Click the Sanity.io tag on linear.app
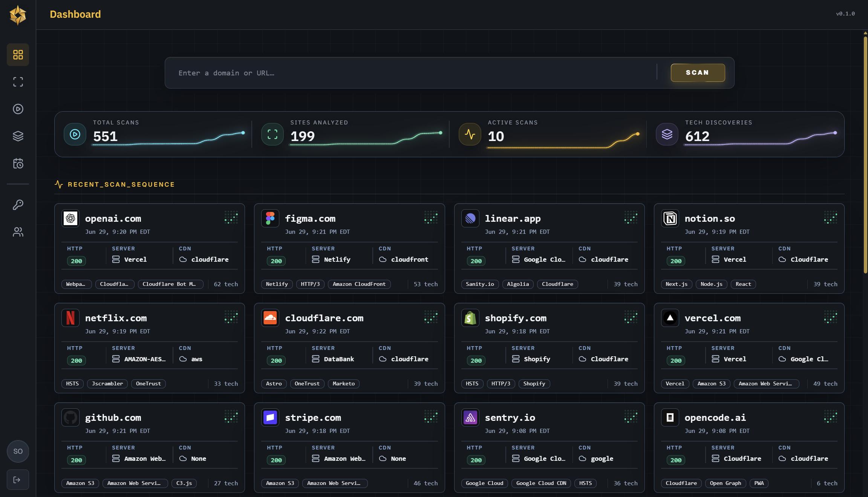This screenshot has height=497, width=868. (480, 284)
